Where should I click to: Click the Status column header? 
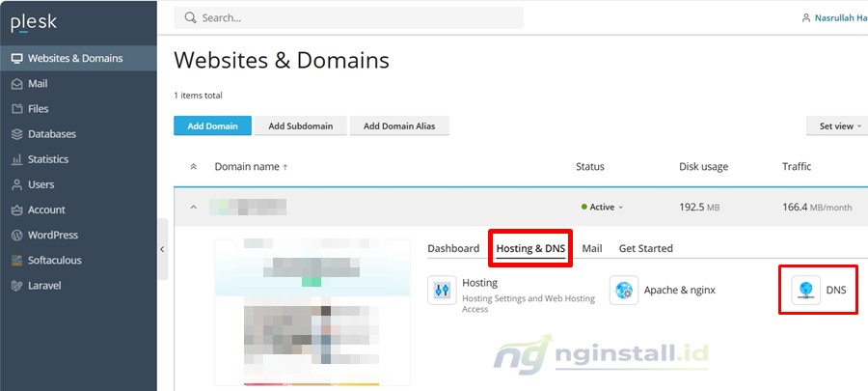point(590,166)
